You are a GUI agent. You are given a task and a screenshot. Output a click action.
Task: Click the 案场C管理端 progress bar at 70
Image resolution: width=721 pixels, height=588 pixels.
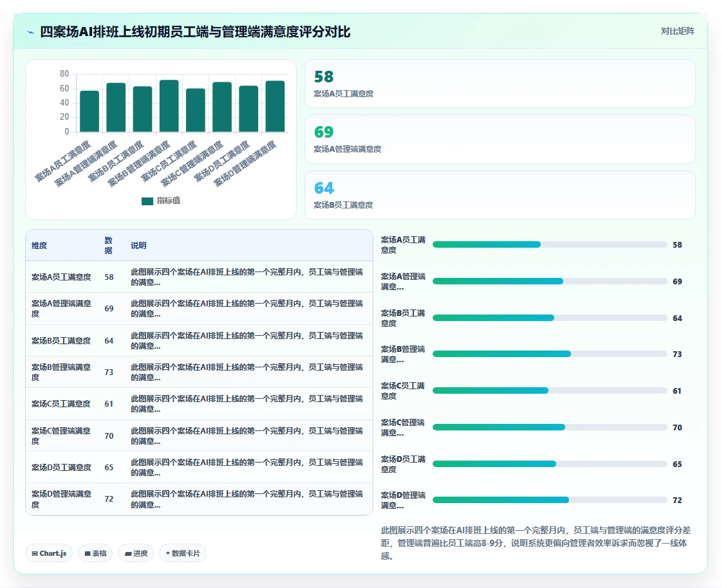click(x=550, y=427)
